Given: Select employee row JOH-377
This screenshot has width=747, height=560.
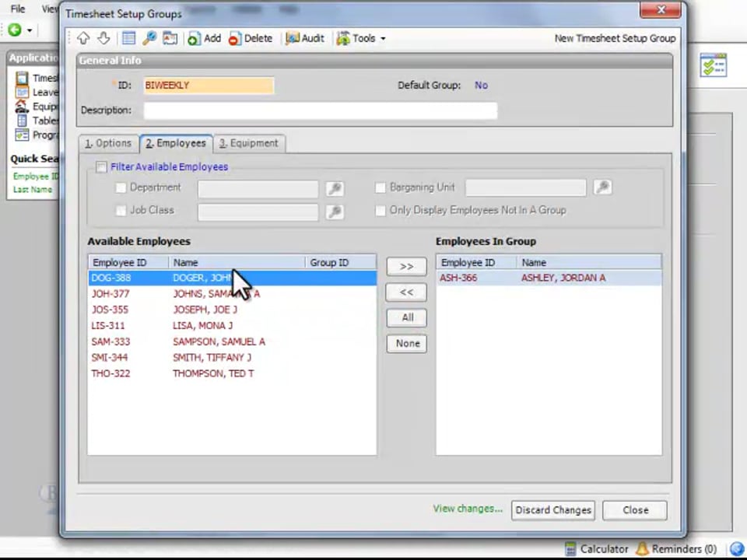Looking at the screenshot, I should click(x=233, y=294).
